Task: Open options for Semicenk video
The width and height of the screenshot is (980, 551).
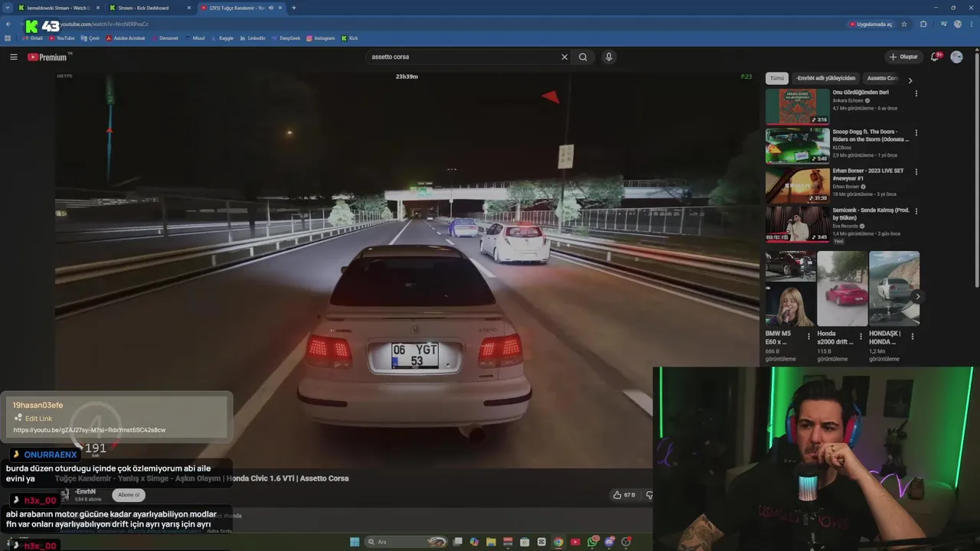Action: click(916, 210)
